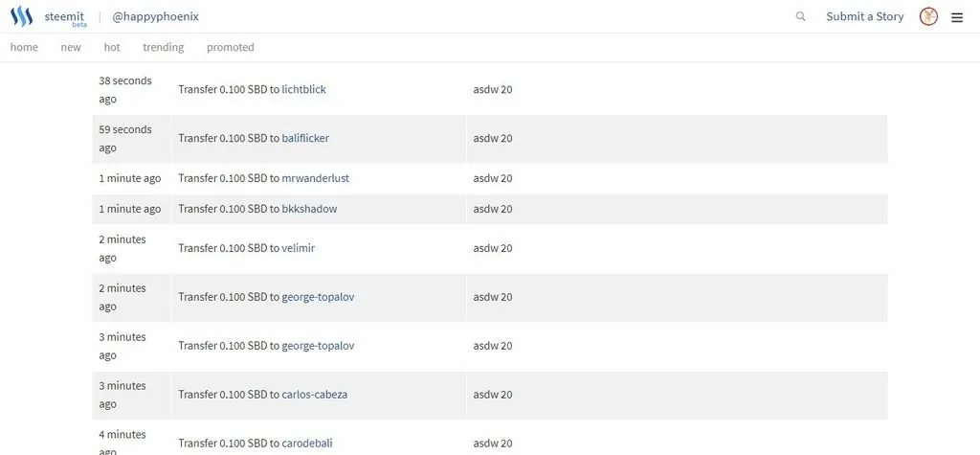
Task: Click Submit a Story
Action: click(864, 17)
